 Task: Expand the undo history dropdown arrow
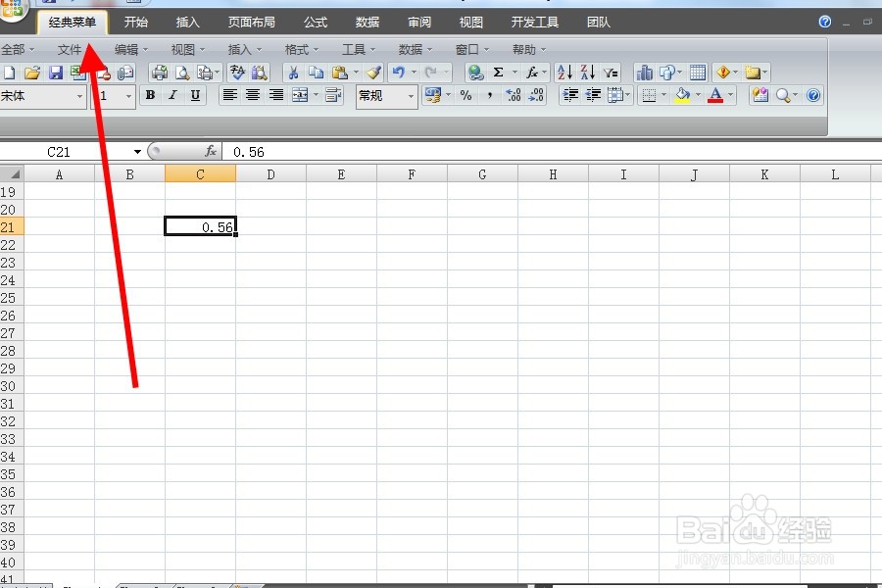pos(414,73)
